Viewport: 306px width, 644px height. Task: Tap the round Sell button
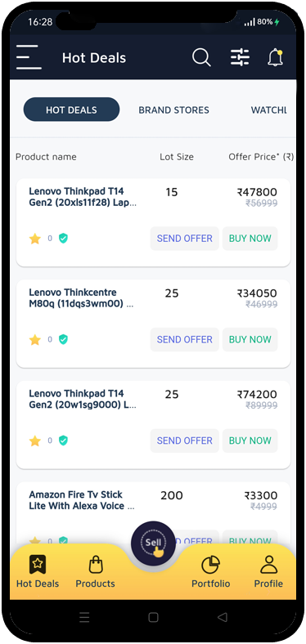coord(153,543)
